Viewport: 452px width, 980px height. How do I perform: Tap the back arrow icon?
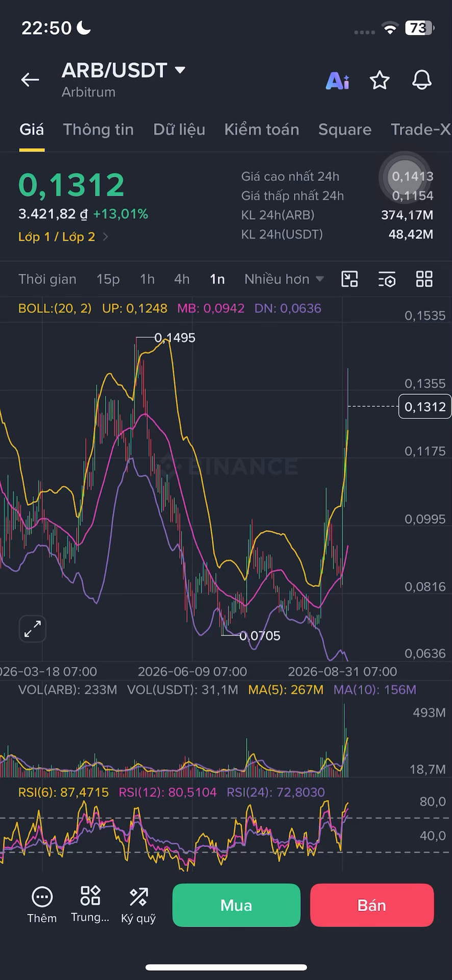30,80
